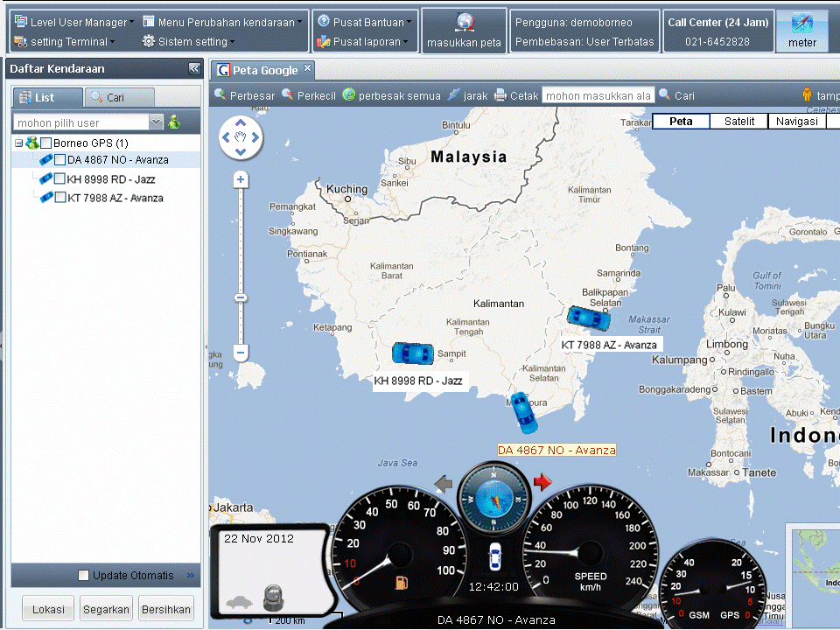
Task: Click the gray left arrow on dashboard
Action: click(444, 484)
